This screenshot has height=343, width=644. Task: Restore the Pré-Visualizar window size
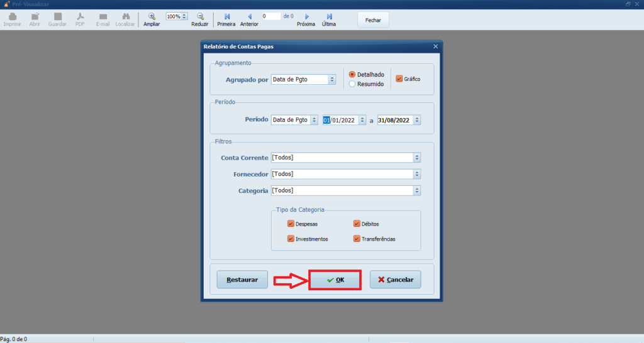click(x=628, y=4)
